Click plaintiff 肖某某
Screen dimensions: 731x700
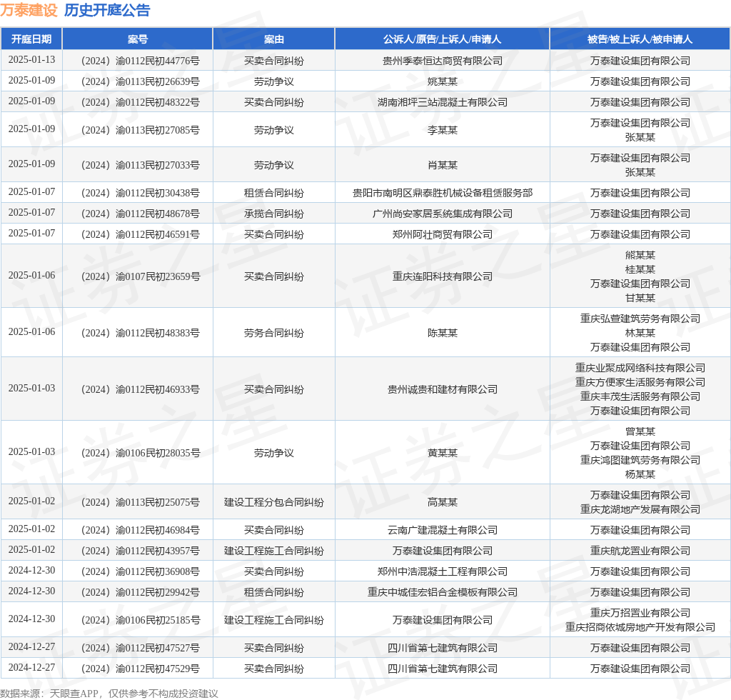(x=443, y=165)
